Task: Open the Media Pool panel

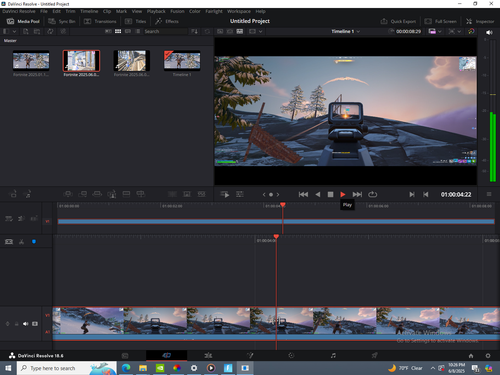Action: [x=23, y=21]
